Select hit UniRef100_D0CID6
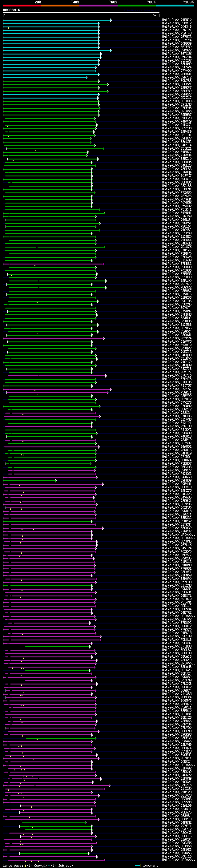 tap(177, 301)
